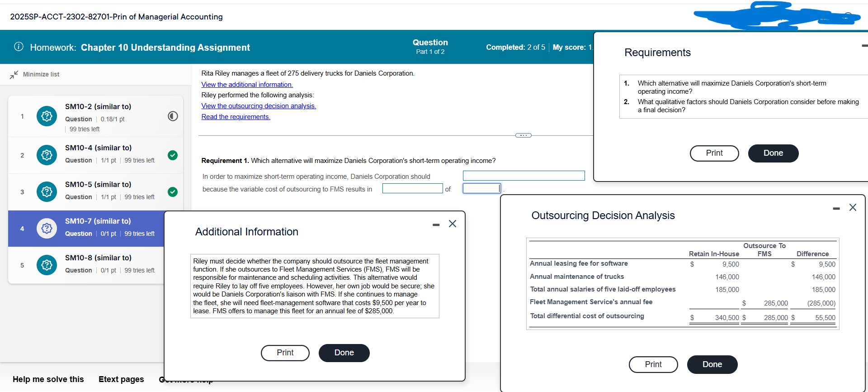868x392 pixels.
Task: Open 'Etext pages'
Action: pyautogui.click(x=121, y=379)
